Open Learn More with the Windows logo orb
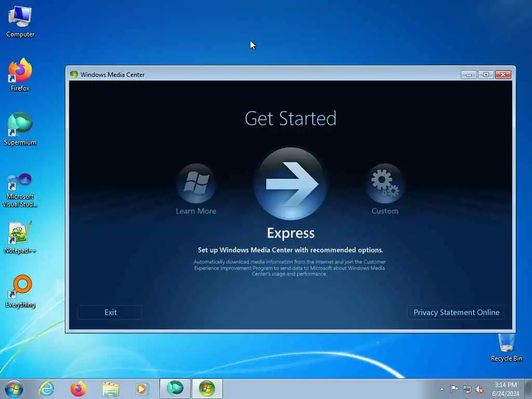 click(196, 183)
